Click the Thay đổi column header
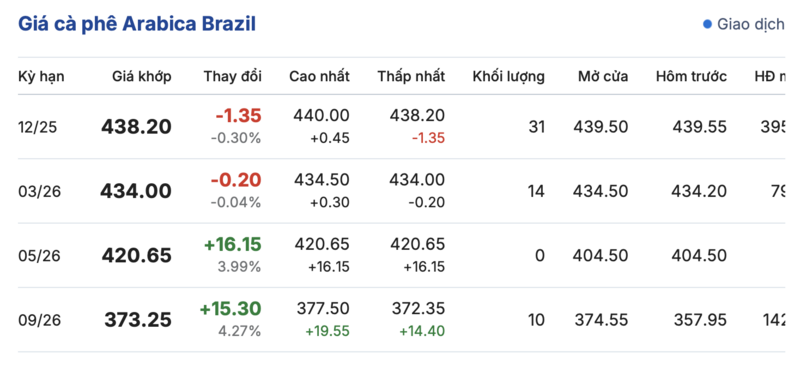This screenshot has height=384, width=800. click(233, 76)
